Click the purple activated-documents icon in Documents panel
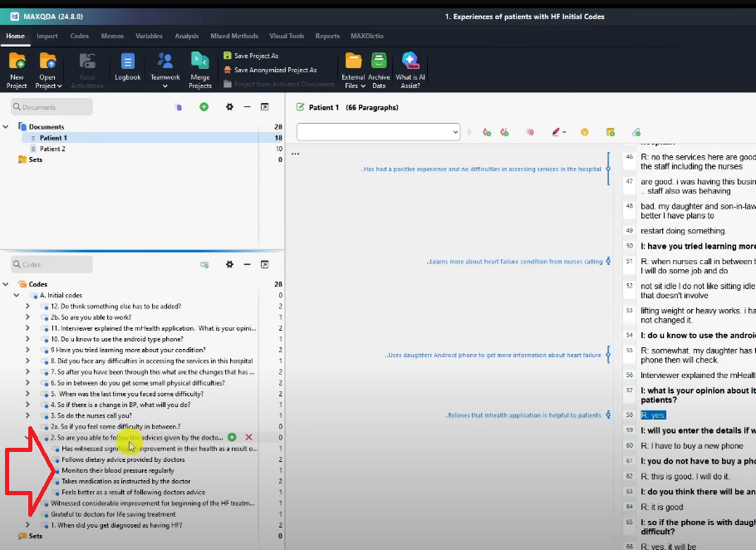The width and height of the screenshot is (756, 550). (179, 107)
